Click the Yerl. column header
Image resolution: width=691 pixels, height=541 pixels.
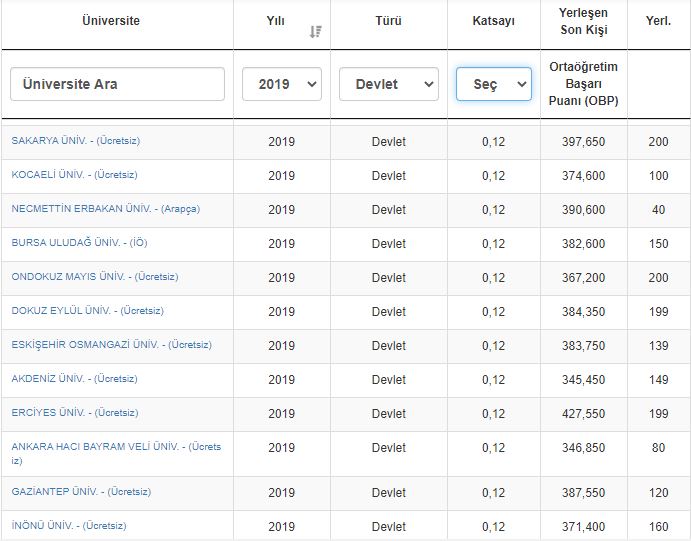click(x=658, y=21)
